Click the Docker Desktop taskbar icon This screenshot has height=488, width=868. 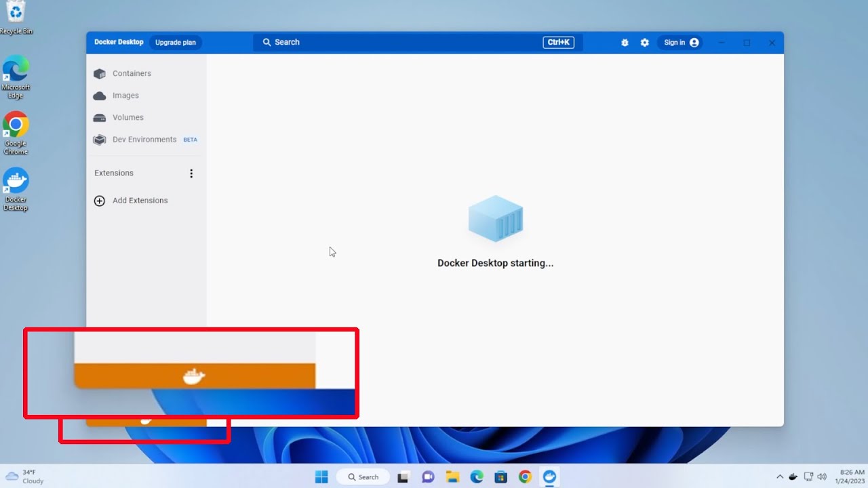click(x=550, y=476)
